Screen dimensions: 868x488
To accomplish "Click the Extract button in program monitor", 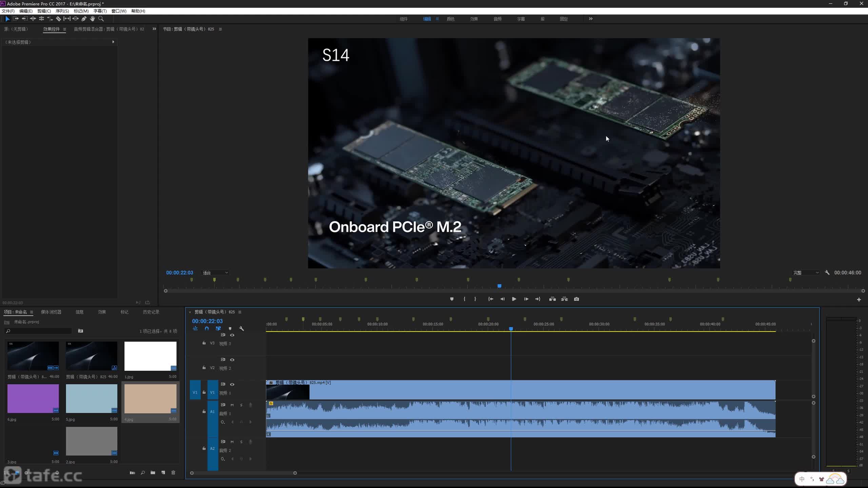I will [x=564, y=299].
